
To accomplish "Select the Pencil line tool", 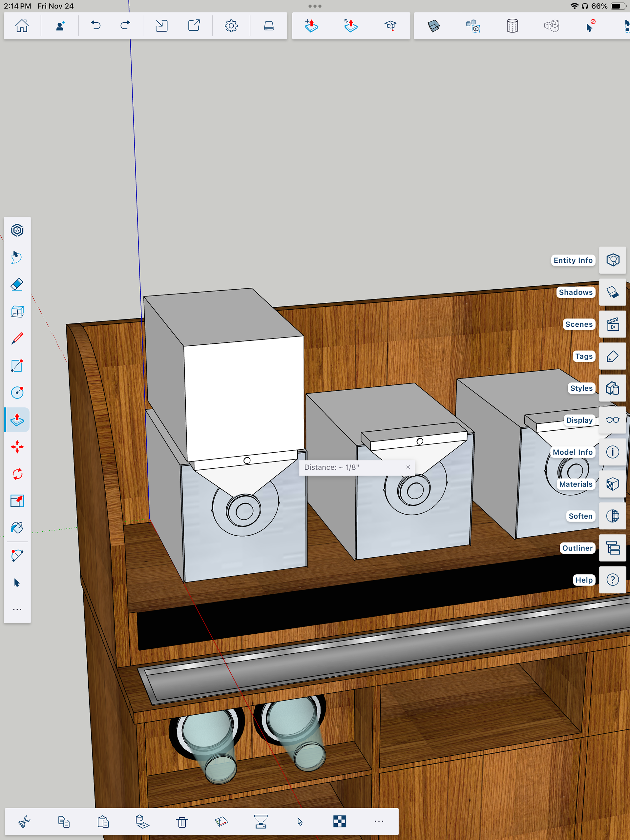I will (x=17, y=338).
